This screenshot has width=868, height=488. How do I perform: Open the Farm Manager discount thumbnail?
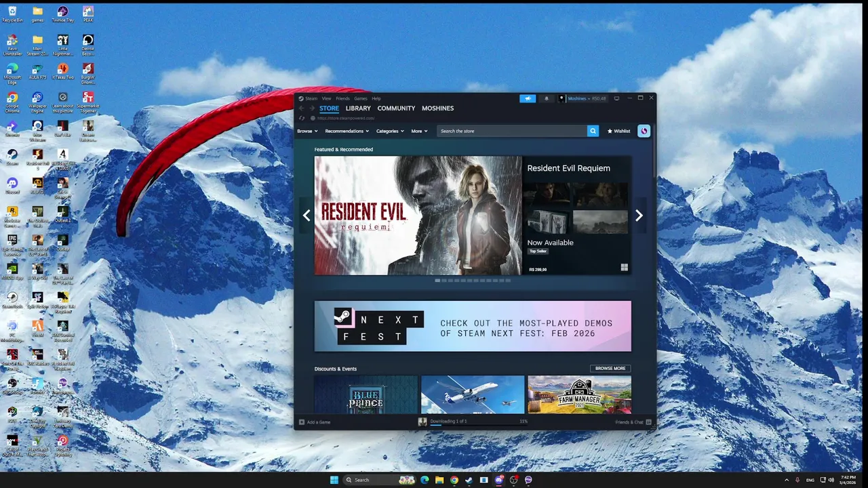pos(579,394)
